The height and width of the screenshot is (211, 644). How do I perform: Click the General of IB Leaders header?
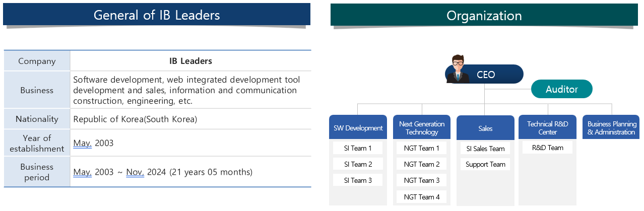[x=157, y=15]
